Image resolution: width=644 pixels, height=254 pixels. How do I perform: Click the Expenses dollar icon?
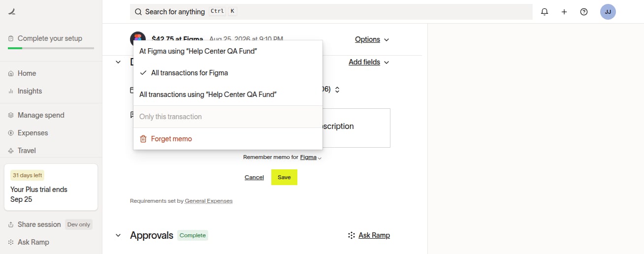tap(11, 133)
